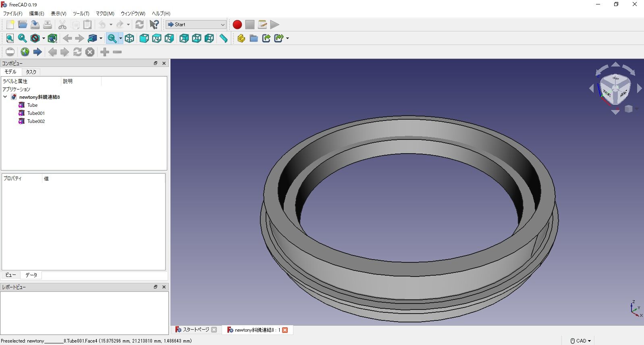Click the Open file folder icon

pyautogui.click(x=23, y=25)
